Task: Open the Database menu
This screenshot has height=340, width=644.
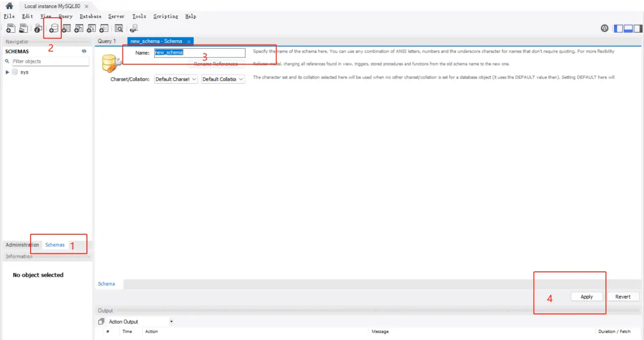Action: [x=90, y=16]
